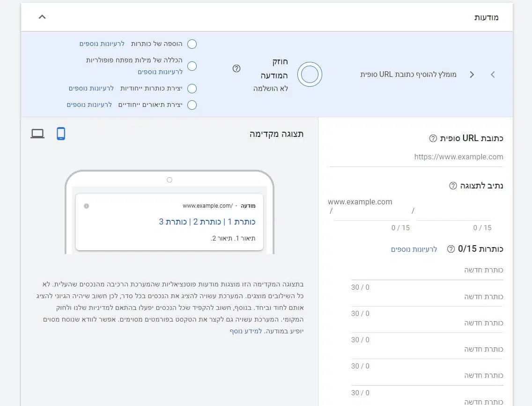Switch preview to mobile phone view

(61, 134)
